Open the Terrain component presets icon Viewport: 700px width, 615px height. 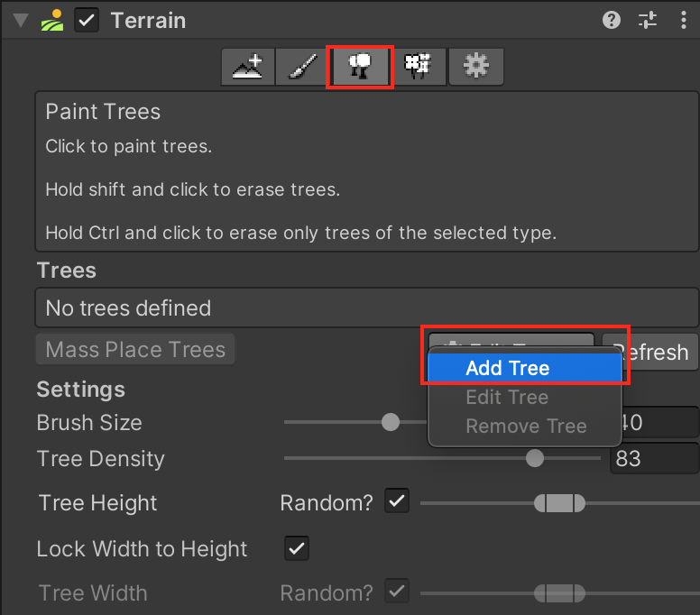tap(648, 20)
